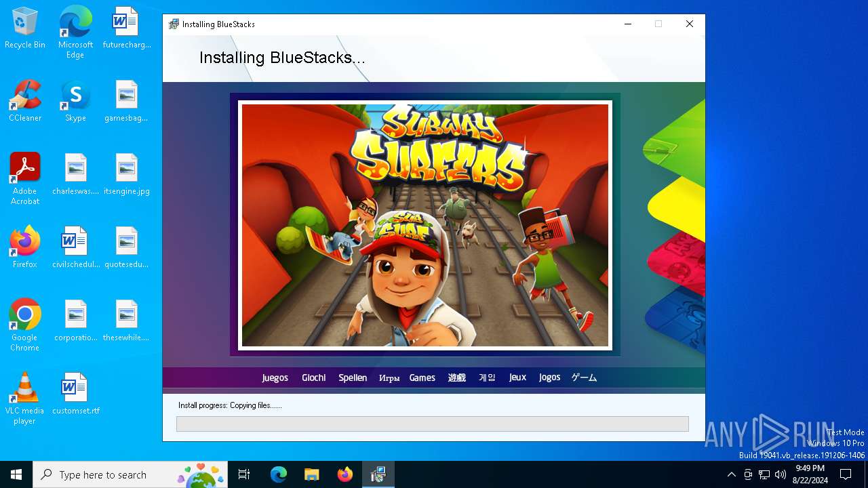Select the itsengine.jpg file icon

coord(126,174)
